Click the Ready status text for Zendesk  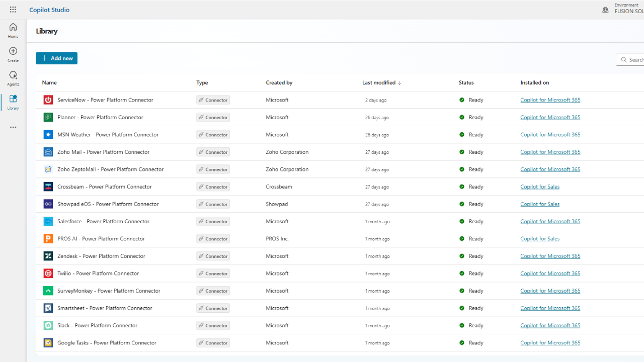point(476,256)
